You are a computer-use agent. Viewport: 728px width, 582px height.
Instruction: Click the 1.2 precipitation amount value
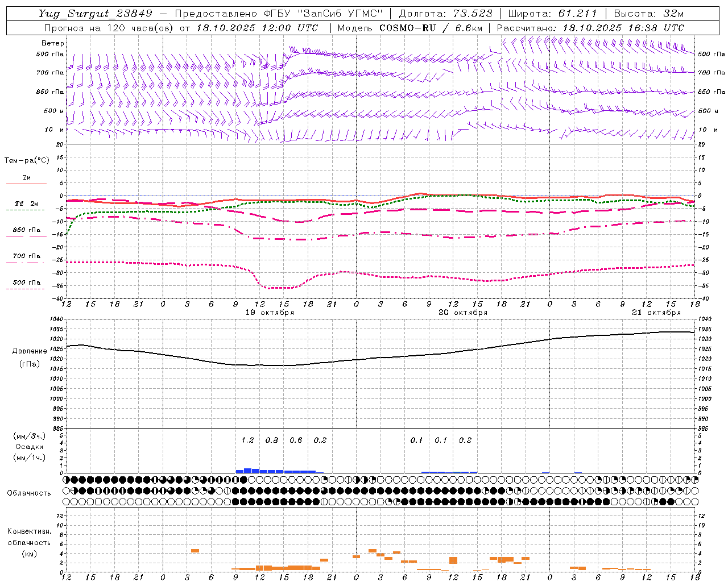[x=247, y=440]
